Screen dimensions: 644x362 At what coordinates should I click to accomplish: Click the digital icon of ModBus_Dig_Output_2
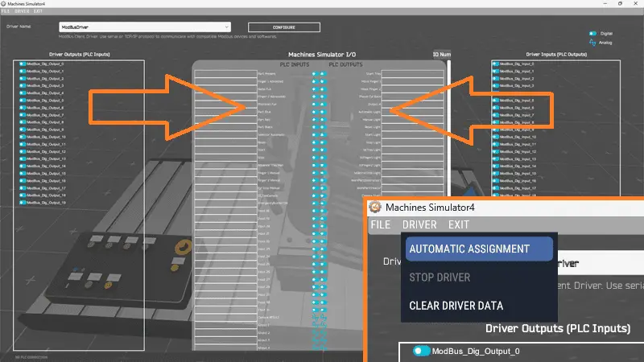point(23,78)
